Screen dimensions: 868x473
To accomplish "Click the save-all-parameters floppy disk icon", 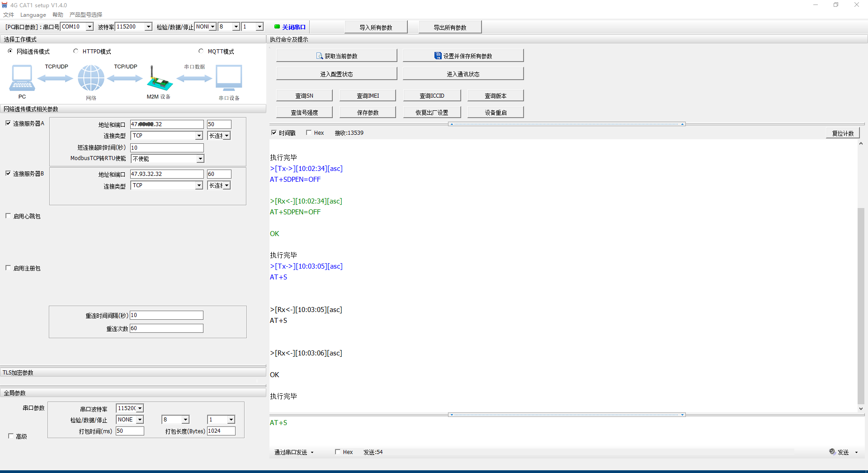I will (438, 56).
